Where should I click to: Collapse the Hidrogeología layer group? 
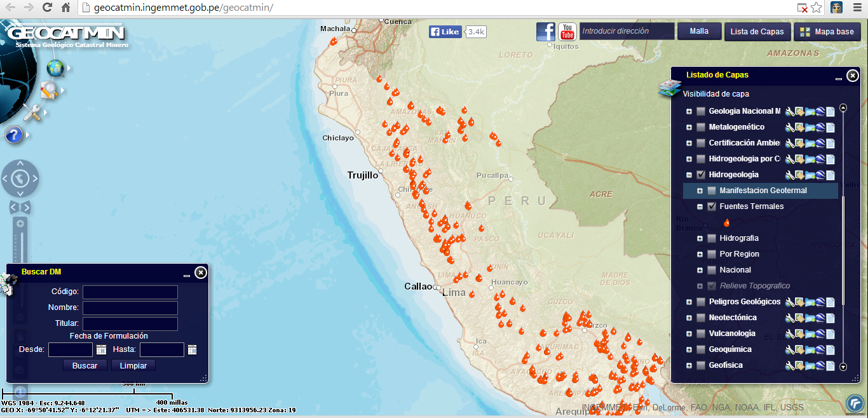coord(689,175)
